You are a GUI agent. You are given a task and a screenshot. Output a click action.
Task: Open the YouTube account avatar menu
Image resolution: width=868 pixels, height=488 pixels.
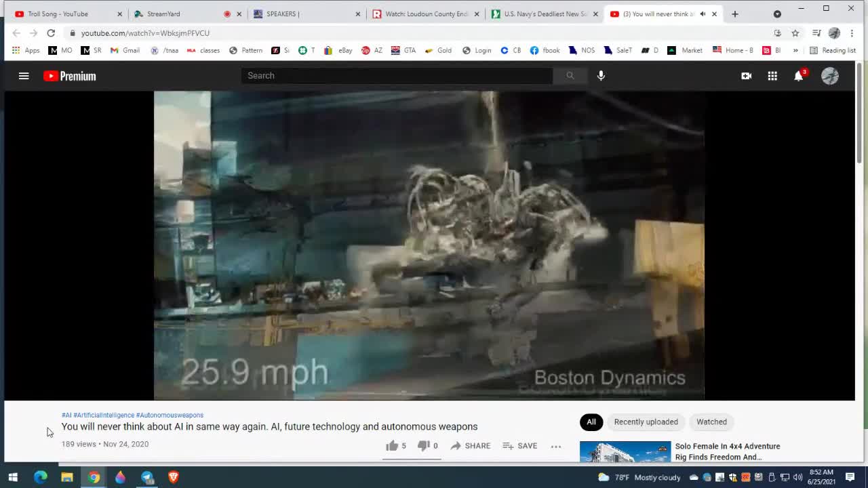[x=830, y=76]
